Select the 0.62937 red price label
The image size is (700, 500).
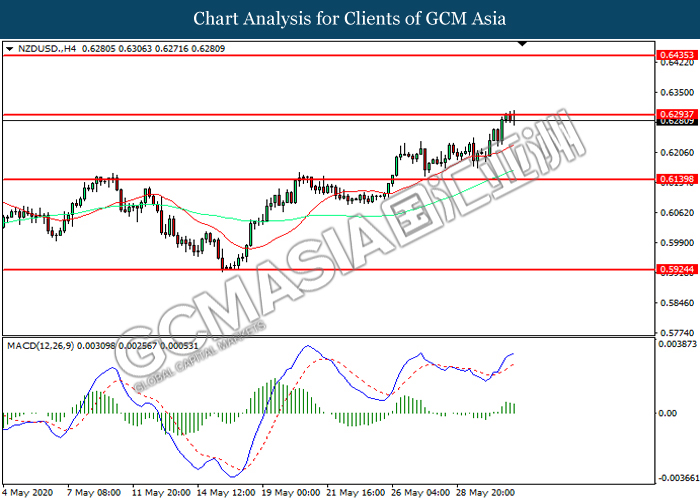click(x=677, y=114)
